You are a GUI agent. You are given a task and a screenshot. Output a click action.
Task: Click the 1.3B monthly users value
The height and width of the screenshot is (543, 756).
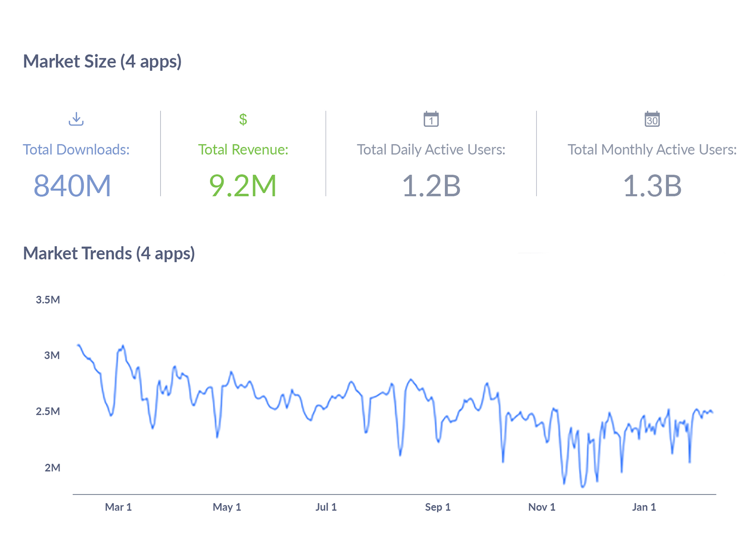pos(652,185)
